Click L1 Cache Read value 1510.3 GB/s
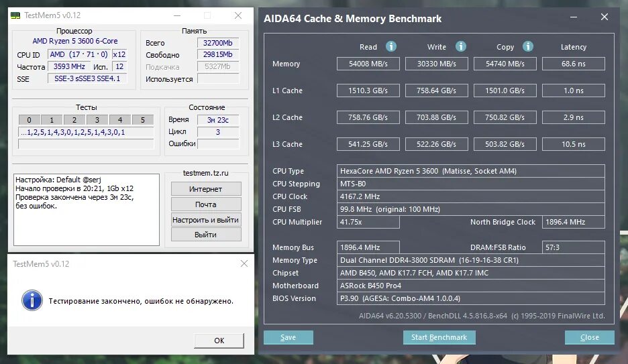 (x=368, y=90)
